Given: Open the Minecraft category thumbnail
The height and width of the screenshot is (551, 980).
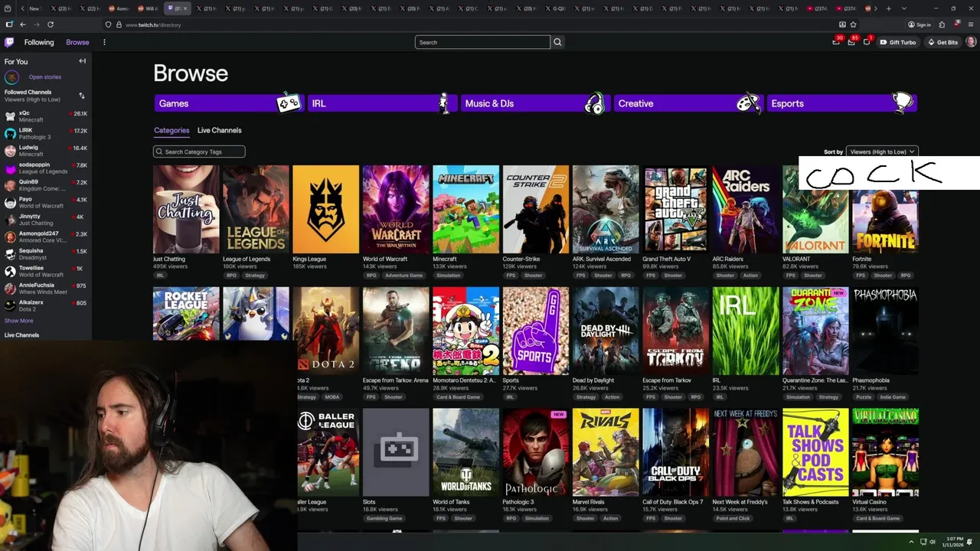Looking at the screenshot, I should pyautogui.click(x=465, y=209).
